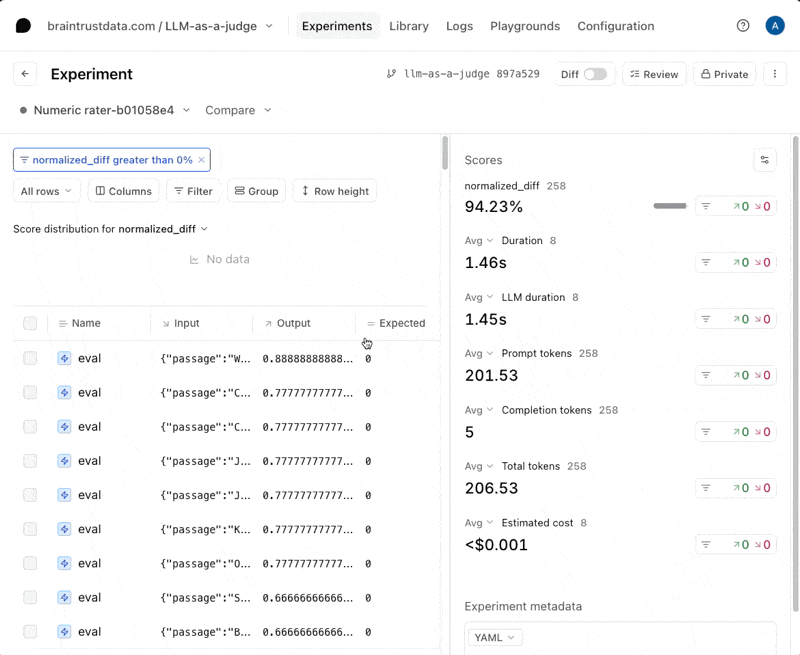Click the eval icon in first row
Screen dimensions: 800x655
click(64, 358)
